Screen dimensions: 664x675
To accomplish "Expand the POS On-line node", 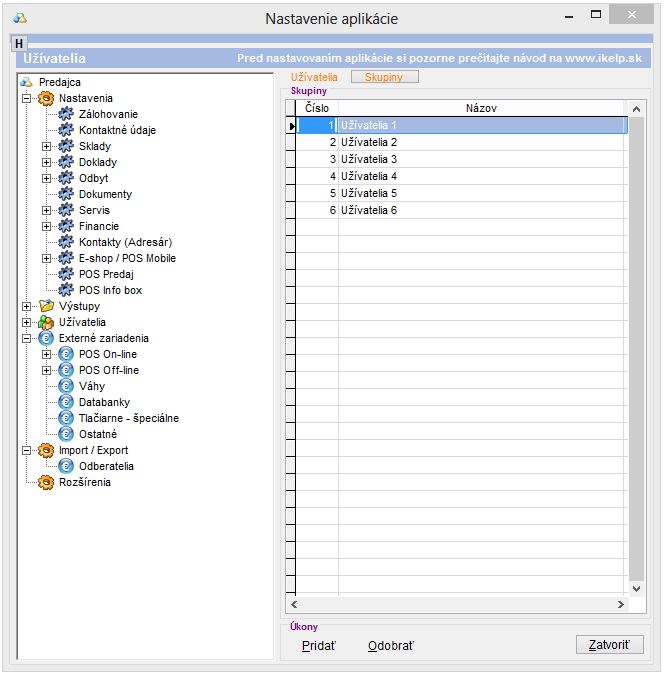I will click(46, 354).
